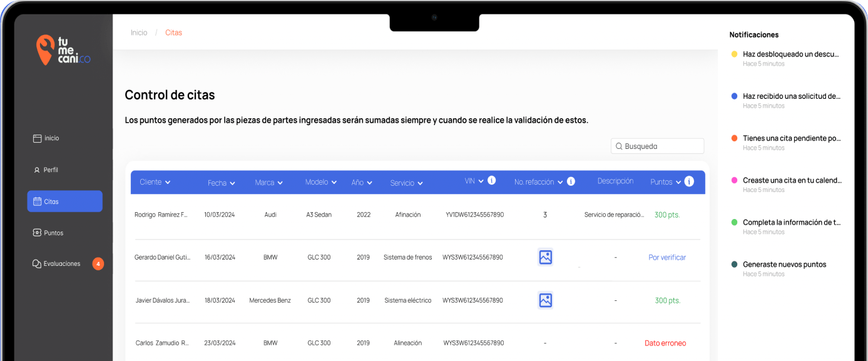Open image icon in Gerardo Daniel row
Image resolution: width=868 pixels, height=361 pixels.
(545, 257)
